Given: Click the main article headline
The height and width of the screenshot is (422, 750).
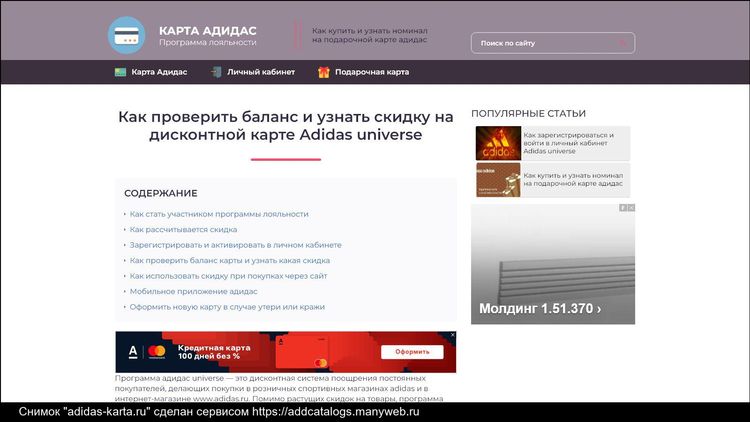Looking at the screenshot, I should coord(286,125).
